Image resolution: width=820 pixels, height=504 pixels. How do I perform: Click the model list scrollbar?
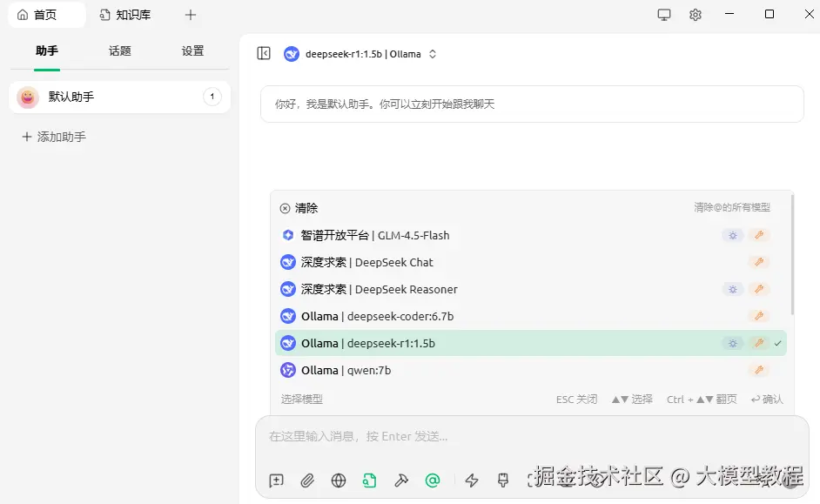click(792, 255)
